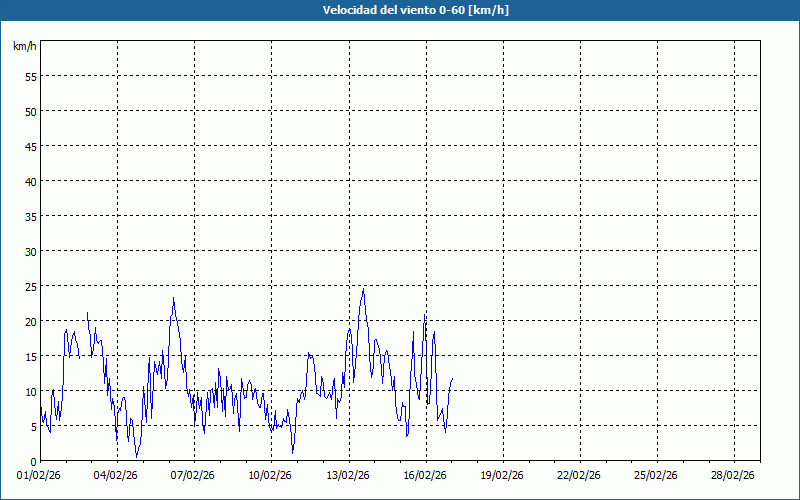This screenshot has height=500, width=800.
Task: Click the chart title 'Velocidad del viento 0-60'
Action: tap(400, 10)
